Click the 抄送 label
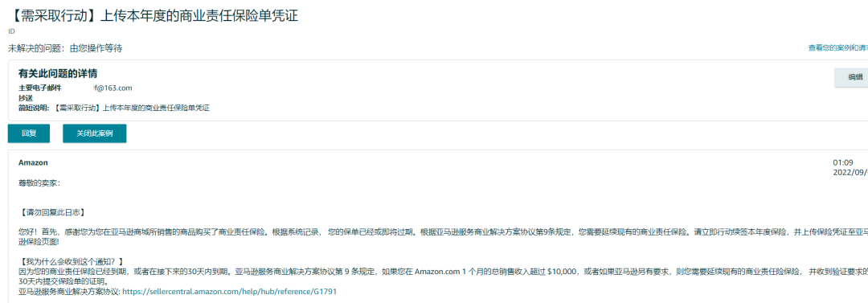The height and width of the screenshot is (303, 868). pyautogui.click(x=26, y=98)
